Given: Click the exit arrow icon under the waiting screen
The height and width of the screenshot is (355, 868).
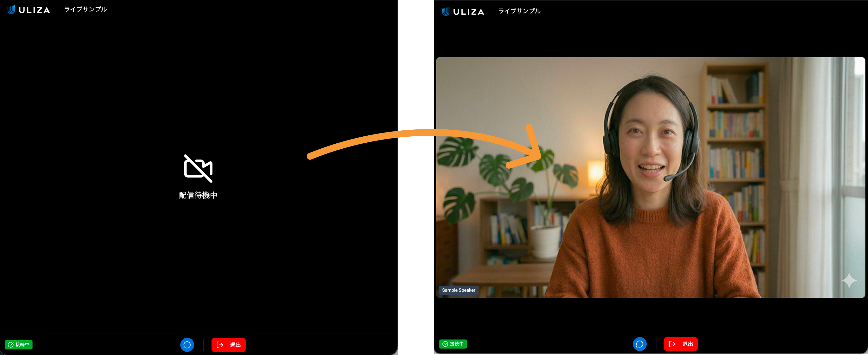Looking at the screenshot, I should [x=220, y=345].
